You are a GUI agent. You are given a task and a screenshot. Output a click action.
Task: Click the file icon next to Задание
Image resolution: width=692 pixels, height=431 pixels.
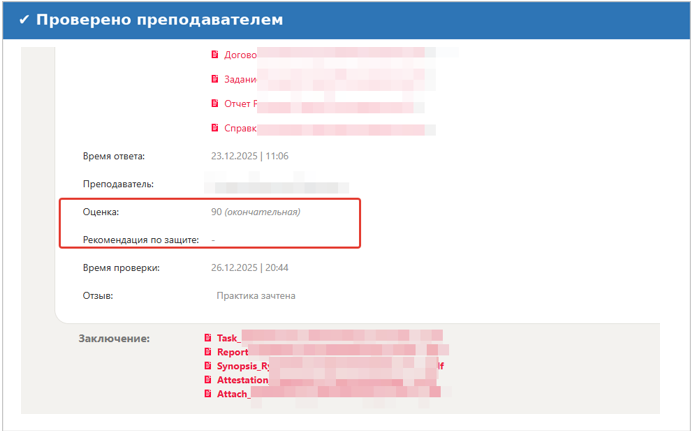pyautogui.click(x=214, y=79)
